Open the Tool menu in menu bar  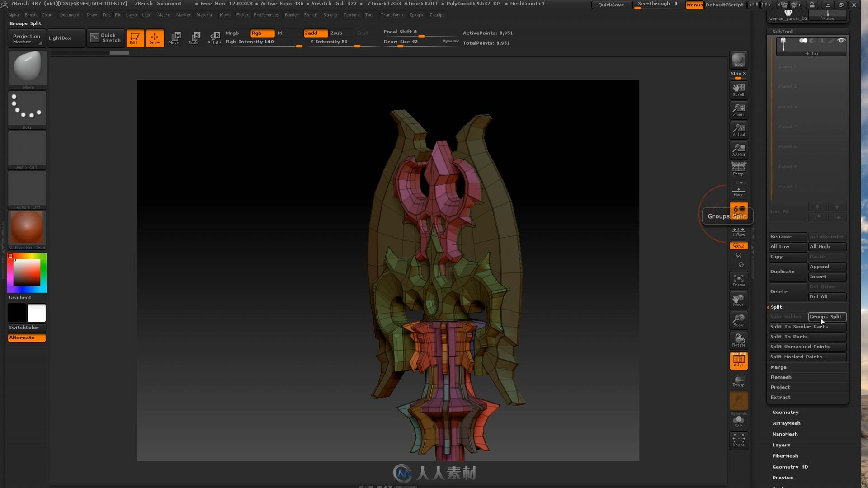368,14
